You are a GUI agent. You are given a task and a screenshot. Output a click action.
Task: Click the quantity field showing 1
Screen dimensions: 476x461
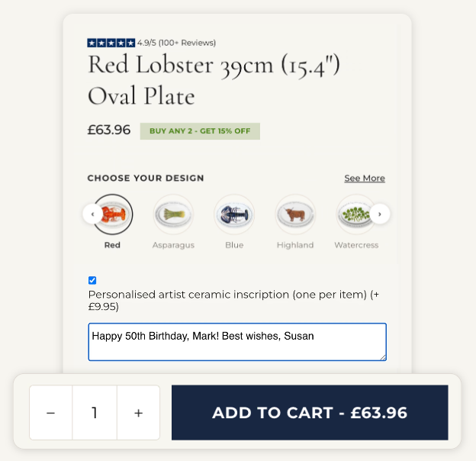point(95,413)
